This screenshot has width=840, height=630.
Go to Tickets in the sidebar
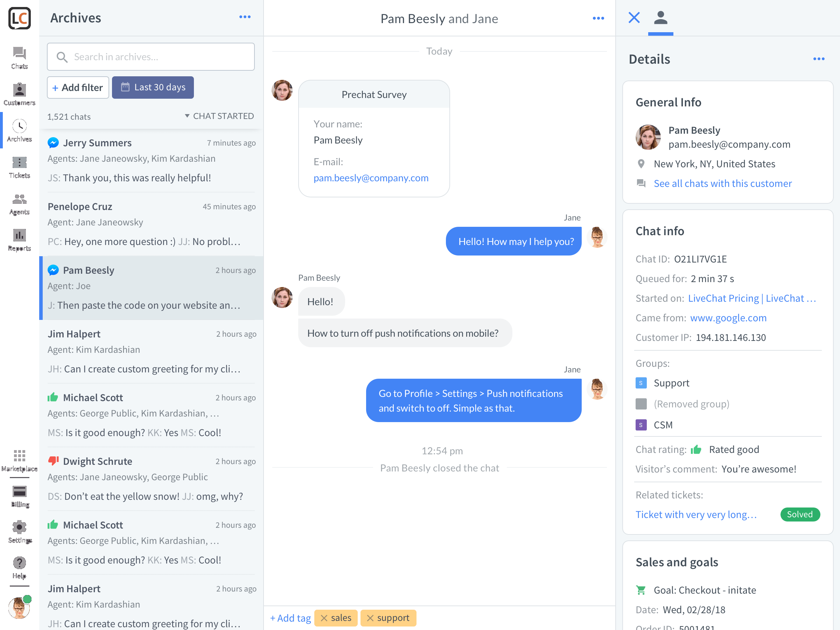tap(19, 167)
